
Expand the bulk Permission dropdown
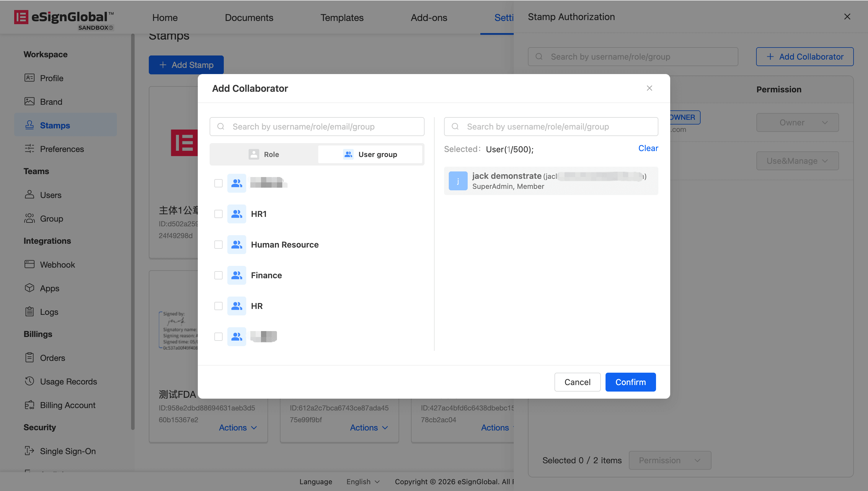(670, 460)
